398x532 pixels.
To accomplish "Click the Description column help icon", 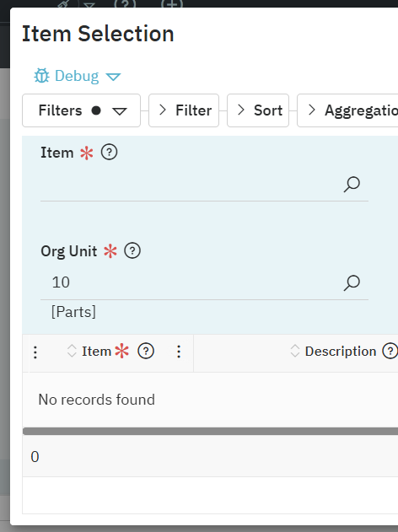I will coord(390,352).
